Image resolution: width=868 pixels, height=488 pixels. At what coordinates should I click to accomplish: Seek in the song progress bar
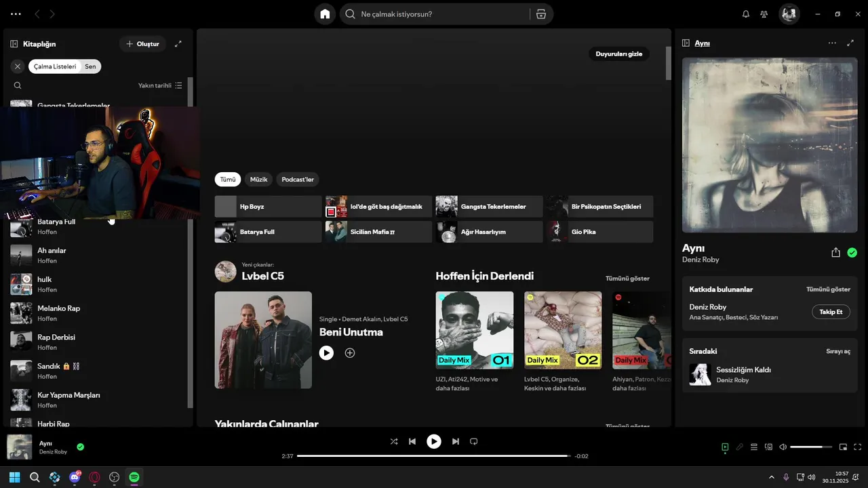pyautogui.click(x=434, y=456)
